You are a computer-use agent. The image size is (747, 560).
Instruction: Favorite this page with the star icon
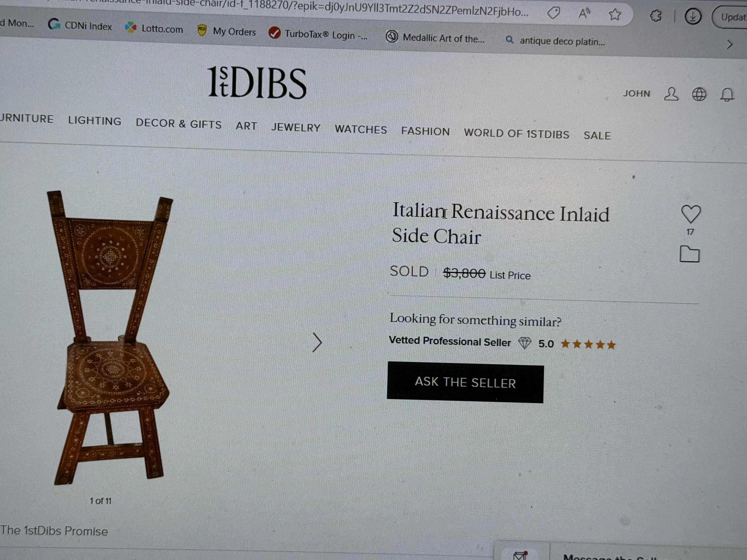[x=615, y=14]
